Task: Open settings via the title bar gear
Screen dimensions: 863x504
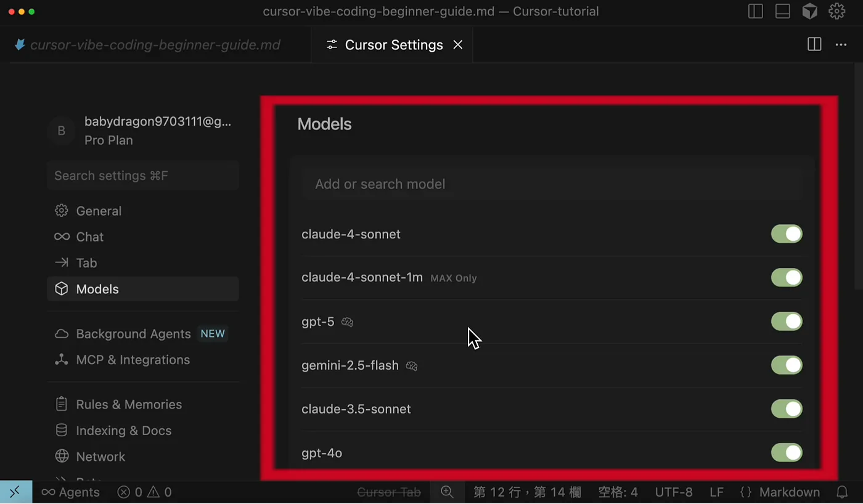Action: (x=836, y=12)
